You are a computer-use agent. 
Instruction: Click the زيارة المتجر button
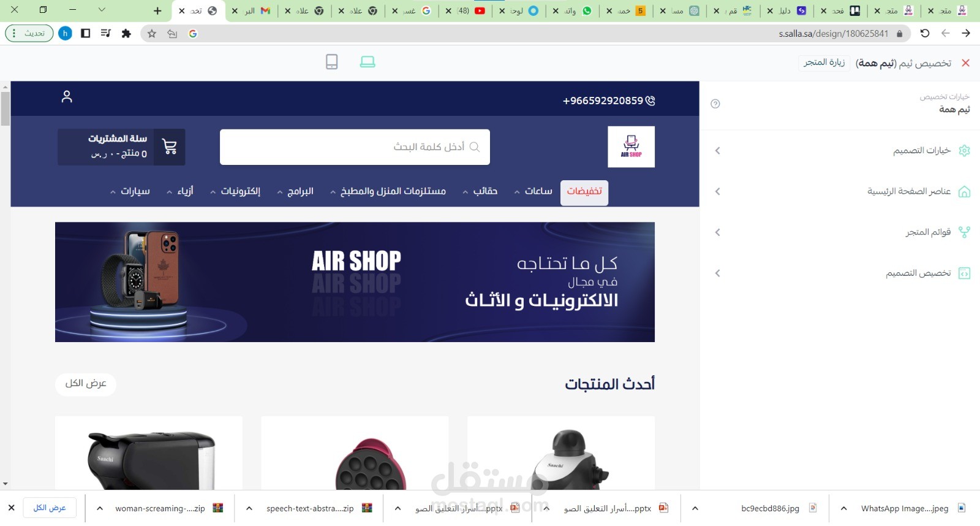pos(824,63)
